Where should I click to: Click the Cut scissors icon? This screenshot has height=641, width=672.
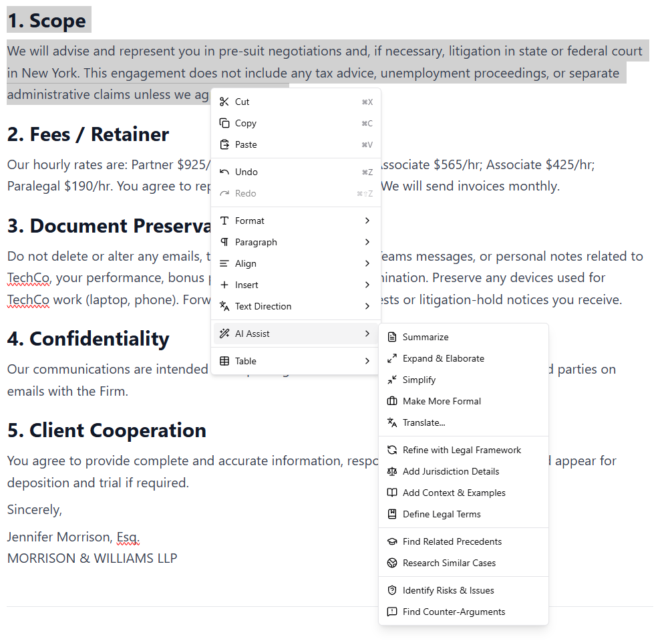pyautogui.click(x=224, y=102)
